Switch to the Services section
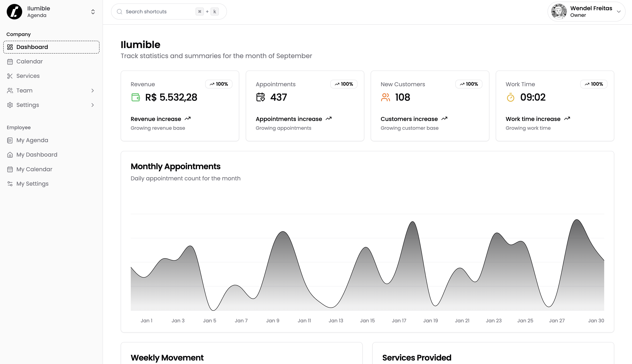The height and width of the screenshot is (364, 632). [x=28, y=76]
